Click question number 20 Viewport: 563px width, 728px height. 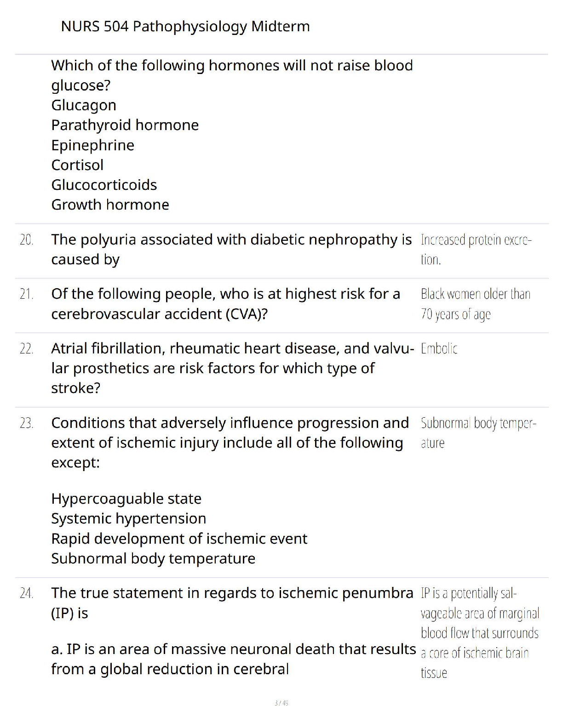click(x=27, y=240)
